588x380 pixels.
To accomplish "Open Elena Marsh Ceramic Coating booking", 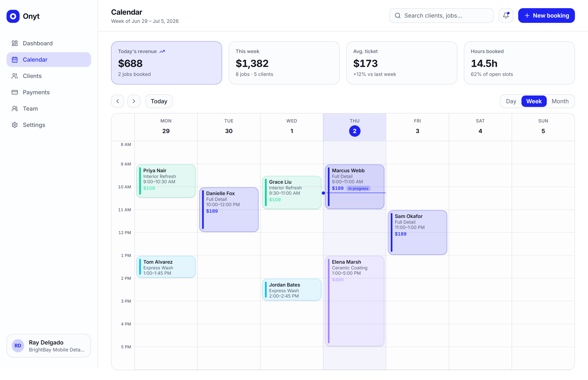I will pyautogui.click(x=354, y=301).
